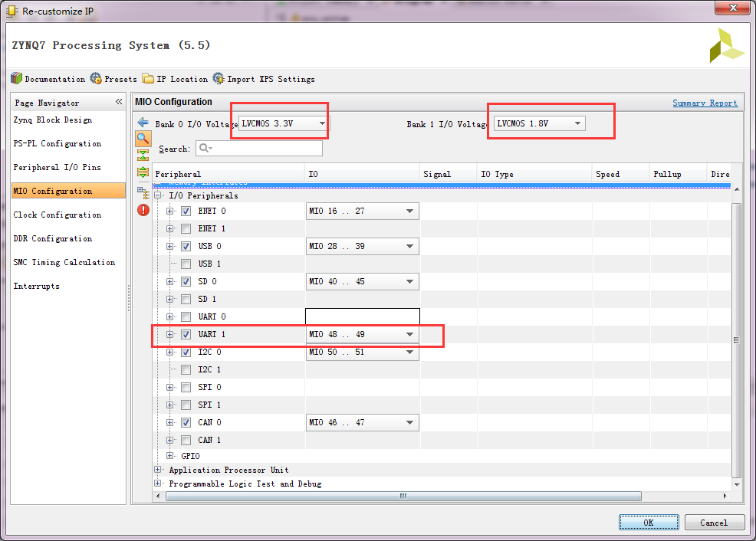Viewport: 756px width, 541px height.
Task: Go to SMC Timing Calculation page
Action: tap(64, 262)
